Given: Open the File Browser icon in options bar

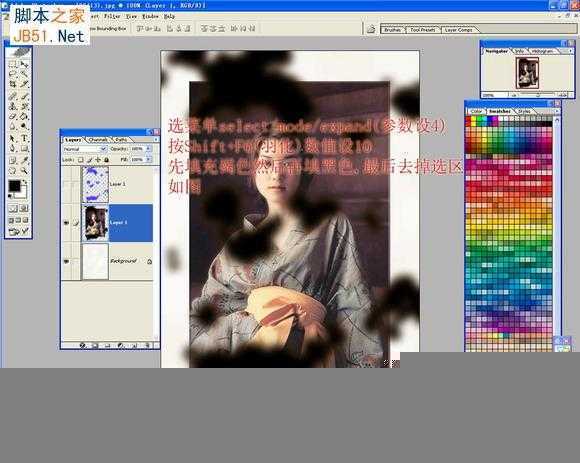Looking at the screenshot, I should [371, 29].
